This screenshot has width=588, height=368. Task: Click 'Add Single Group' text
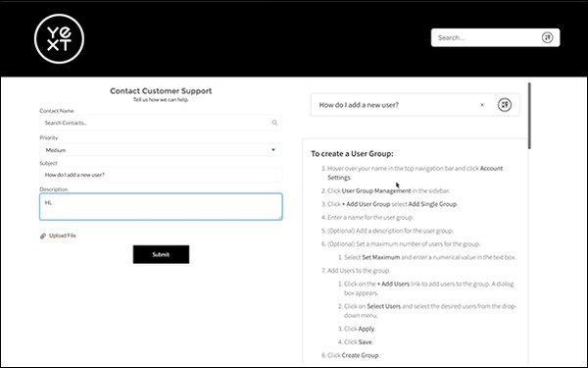432,204
